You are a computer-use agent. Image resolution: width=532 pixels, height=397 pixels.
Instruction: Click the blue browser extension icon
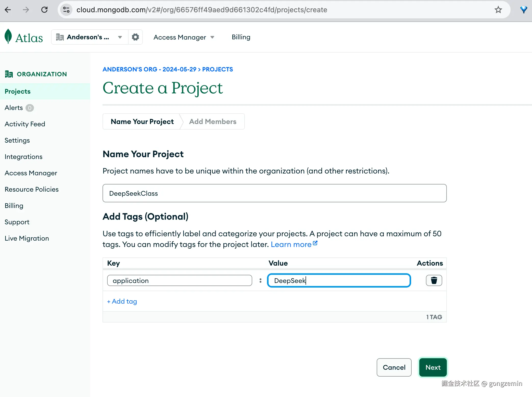pyautogui.click(x=523, y=10)
